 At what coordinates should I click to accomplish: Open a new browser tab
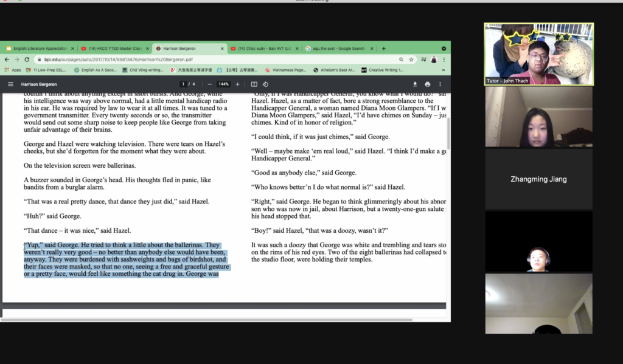click(383, 49)
